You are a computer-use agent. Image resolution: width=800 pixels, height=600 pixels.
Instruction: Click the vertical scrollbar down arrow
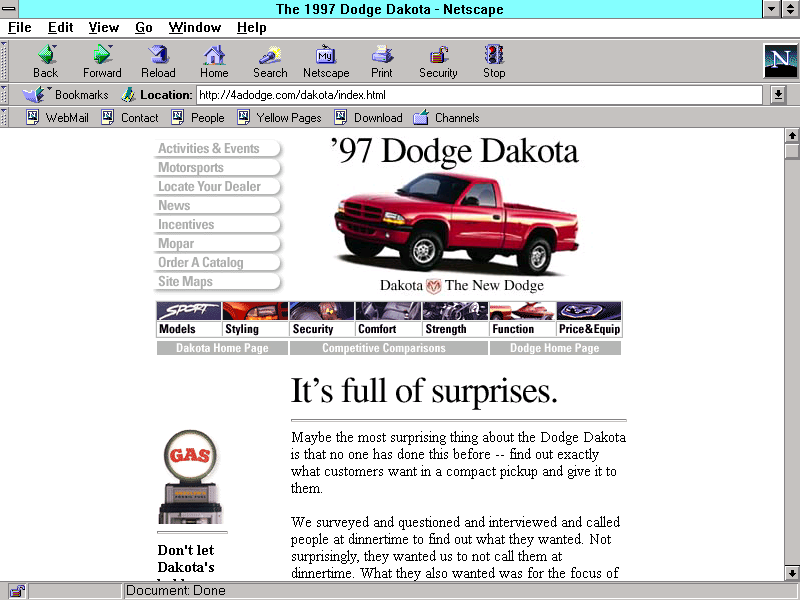(x=792, y=573)
